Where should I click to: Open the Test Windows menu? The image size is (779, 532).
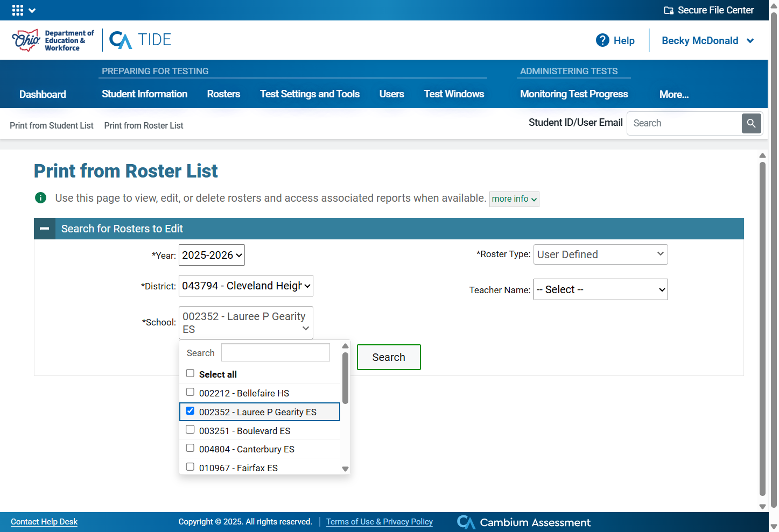tap(454, 94)
